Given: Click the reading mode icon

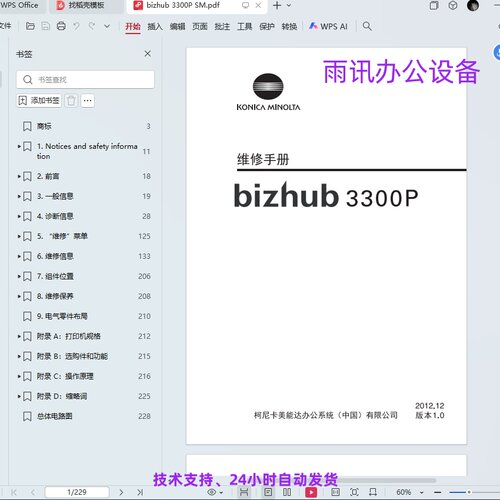Looking at the screenshot, I should pyautogui.click(x=336, y=492).
